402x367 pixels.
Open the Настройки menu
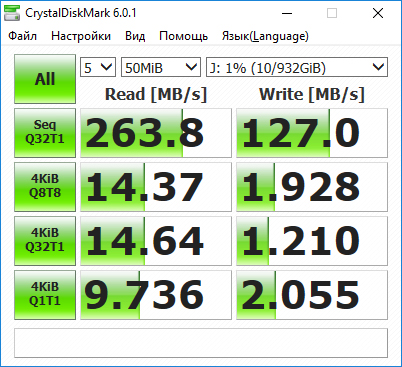tap(81, 36)
